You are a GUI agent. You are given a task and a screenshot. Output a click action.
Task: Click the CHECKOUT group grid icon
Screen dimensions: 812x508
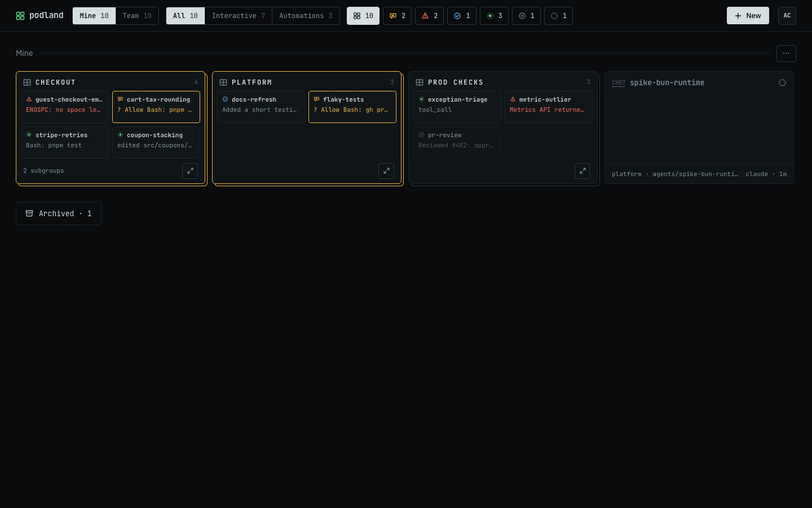click(x=27, y=82)
